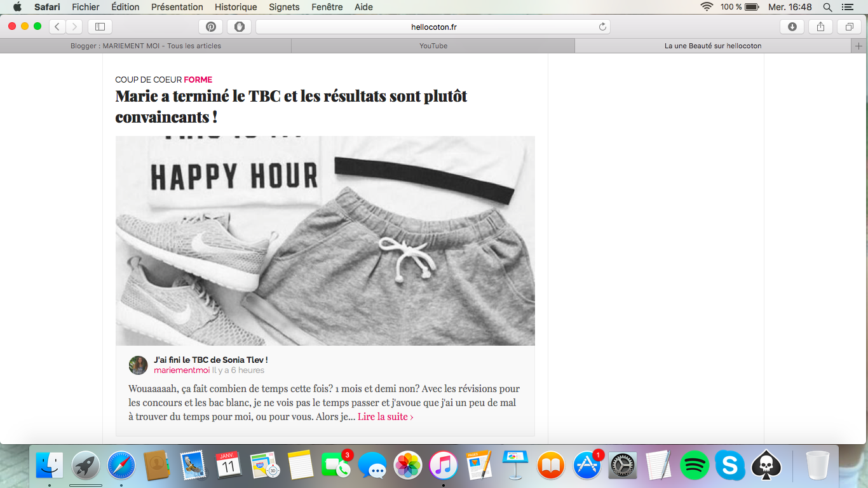Click the shield extension icon beside address bar

(x=239, y=27)
